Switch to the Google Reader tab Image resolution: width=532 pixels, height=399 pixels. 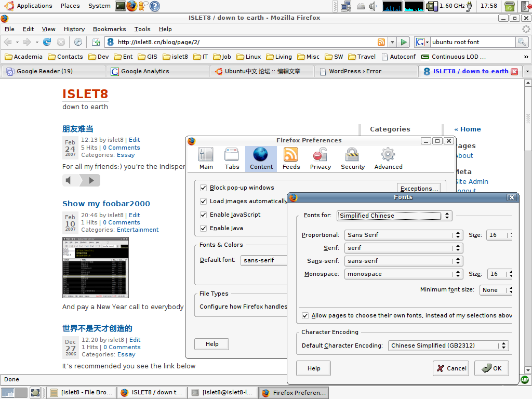pyautogui.click(x=54, y=71)
